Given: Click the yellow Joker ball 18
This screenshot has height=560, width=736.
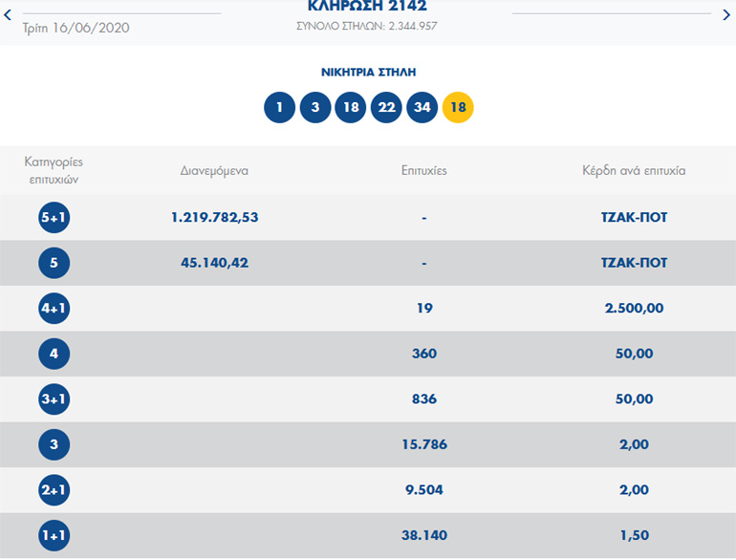Looking at the screenshot, I should (458, 107).
